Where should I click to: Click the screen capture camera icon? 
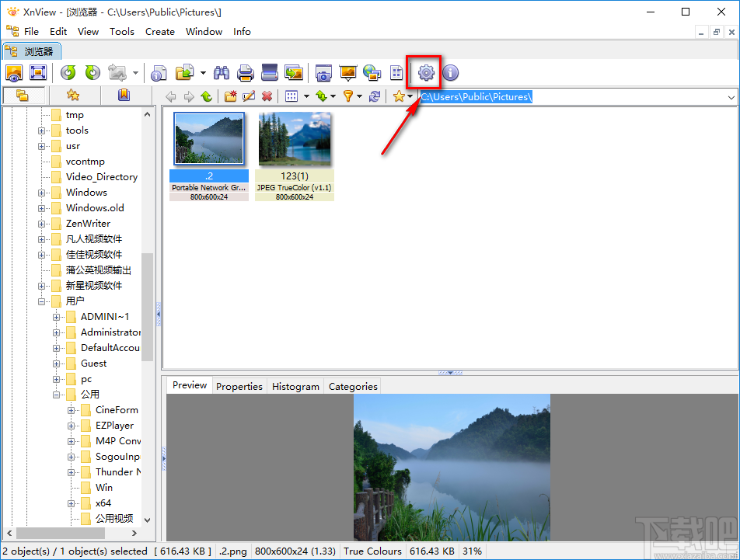coord(323,73)
